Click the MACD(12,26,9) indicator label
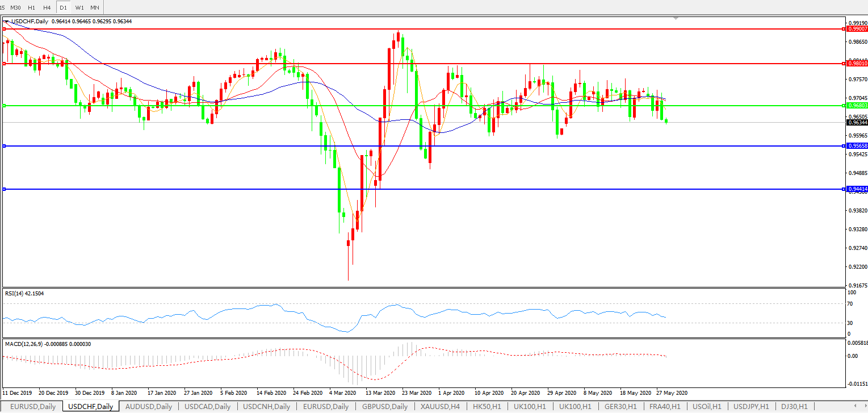Screen dimensions: 868x413 48,344
